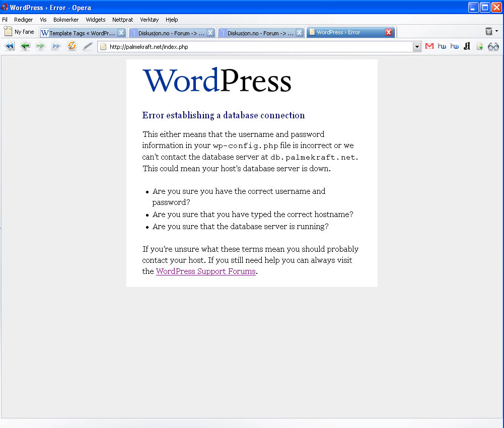
Task: Close the Opera window
Action: pyautogui.click(x=496, y=8)
